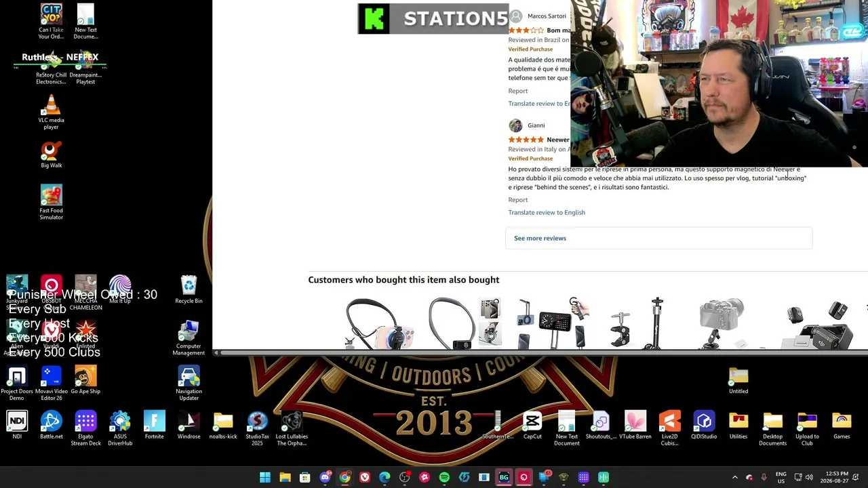Launch the Live2D Cubism shortcut
Image resolution: width=868 pixels, height=488 pixels.
coord(669,428)
